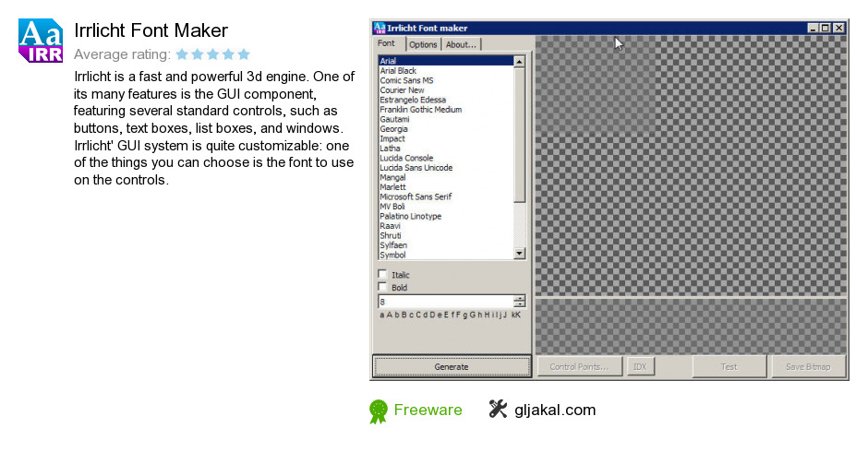The width and height of the screenshot is (868, 452).
Task: Click the checkered bitmap preview area
Action: click(x=691, y=166)
